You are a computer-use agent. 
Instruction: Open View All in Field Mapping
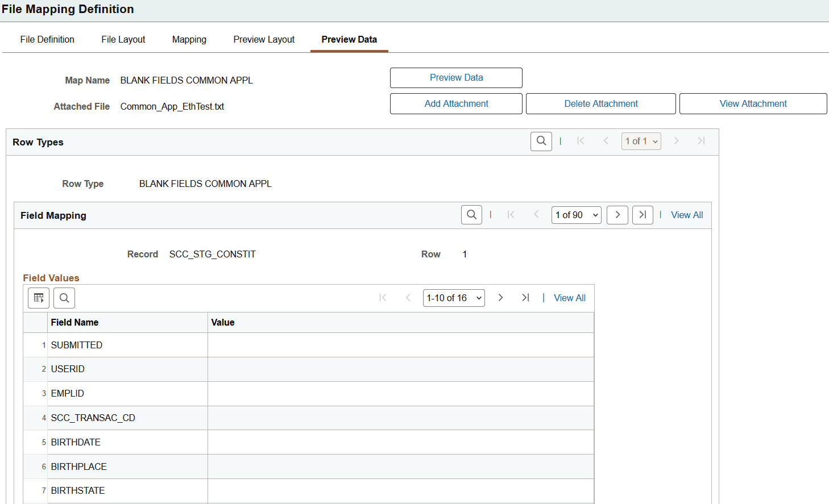pos(687,215)
